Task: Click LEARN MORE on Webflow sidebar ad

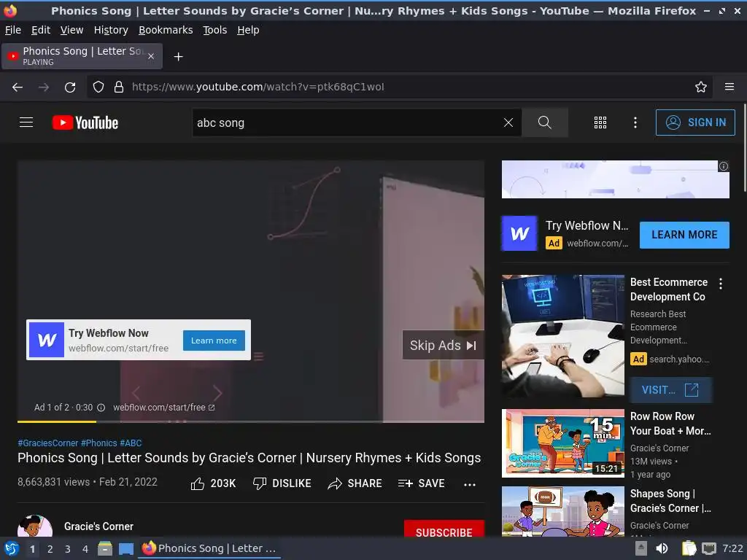Action: pos(684,235)
